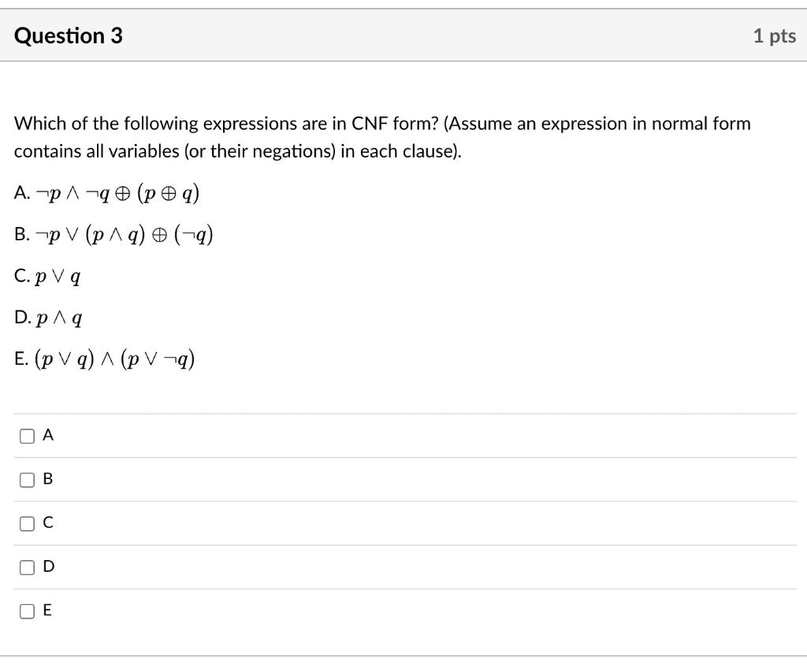This screenshot has height=672, width=807.
Task: Click expression C showing p or q
Action: click(48, 276)
